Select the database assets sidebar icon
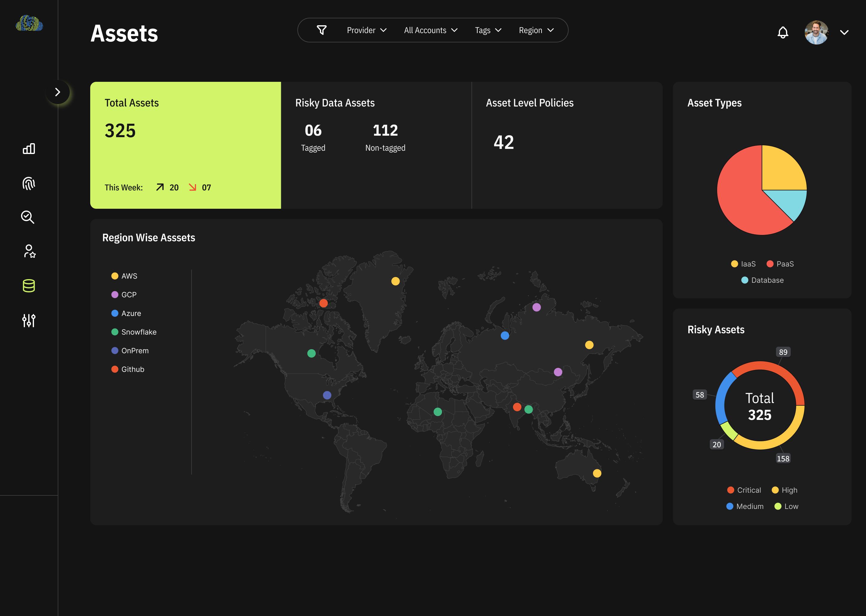Image resolution: width=866 pixels, height=616 pixels. pos(29,286)
